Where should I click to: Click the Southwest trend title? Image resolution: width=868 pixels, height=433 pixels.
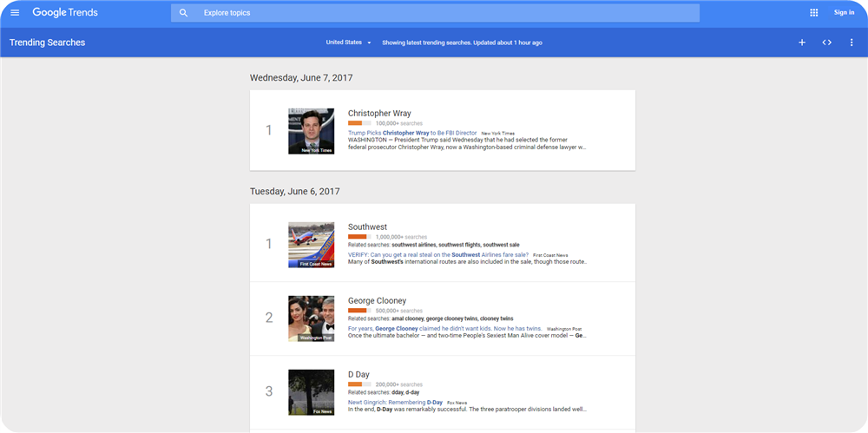tap(367, 227)
